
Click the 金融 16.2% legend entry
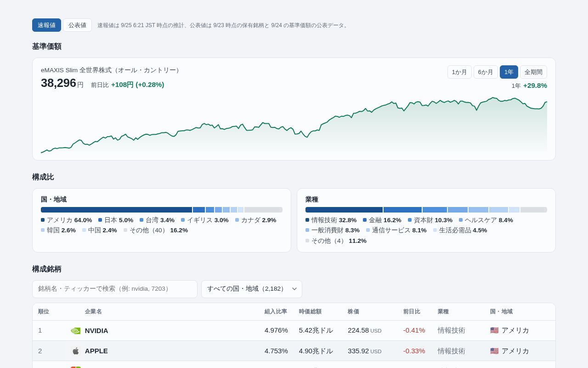[x=382, y=220]
